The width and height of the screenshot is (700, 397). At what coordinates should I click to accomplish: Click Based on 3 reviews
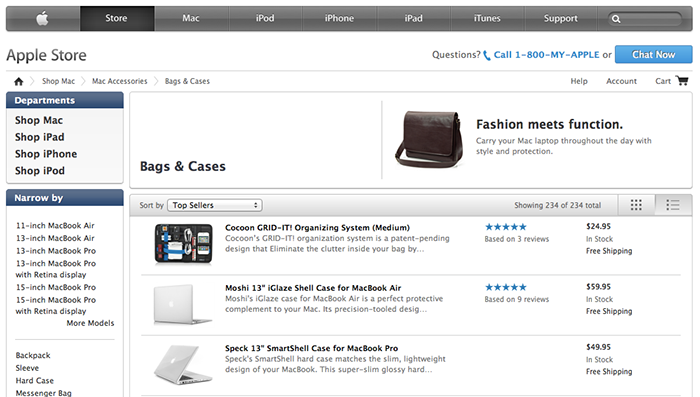[x=517, y=239]
